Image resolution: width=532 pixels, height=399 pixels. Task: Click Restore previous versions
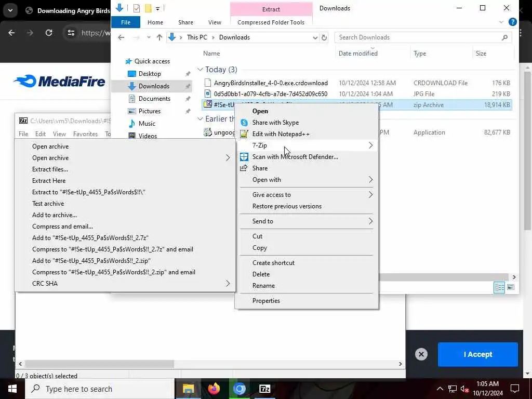(x=287, y=206)
